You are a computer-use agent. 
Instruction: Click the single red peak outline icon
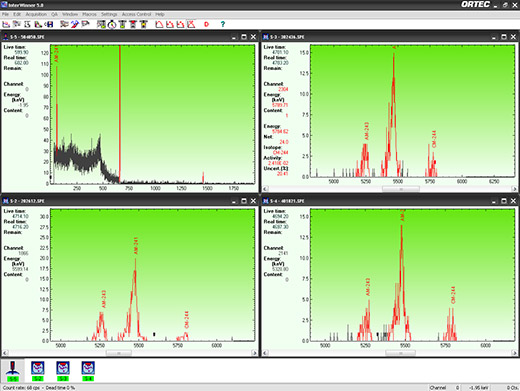click(159, 24)
